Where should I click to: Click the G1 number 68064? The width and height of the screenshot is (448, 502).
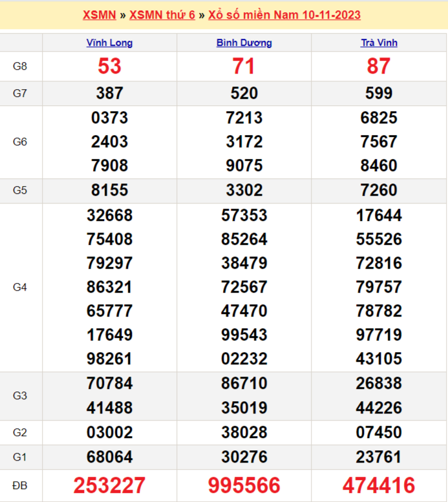click(109, 457)
